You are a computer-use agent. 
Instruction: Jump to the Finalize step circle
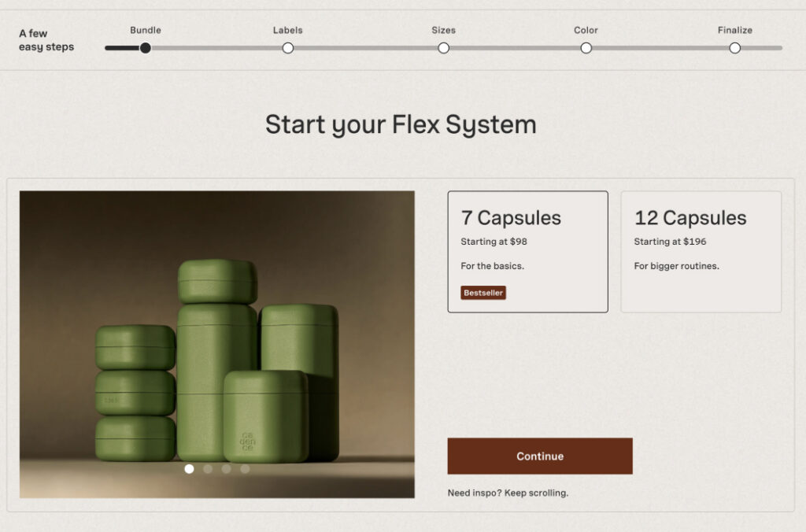[735, 48]
